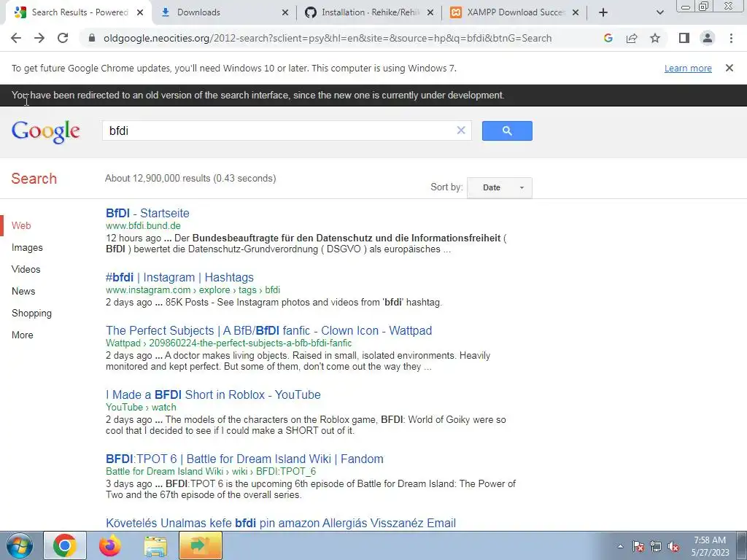747x560 pixels.
Task: Switch to News results
Action: (x=23, y=292)
